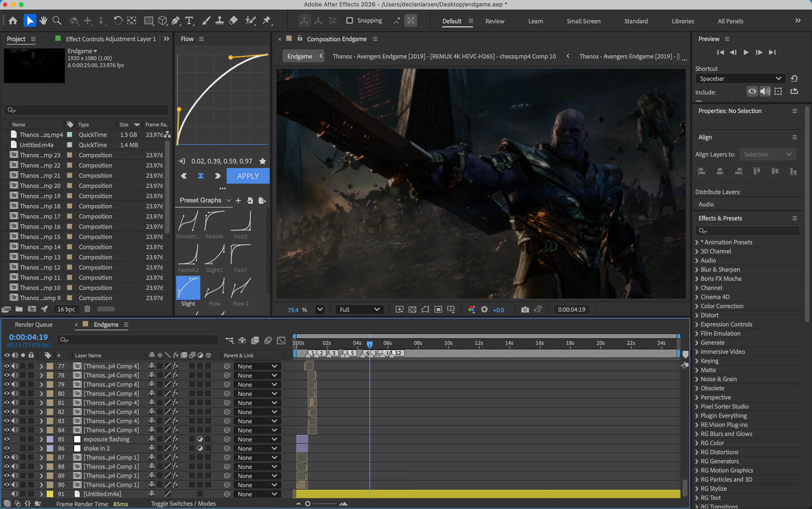Open Graph Editor in timeline
812x509 pixels.
281,340
